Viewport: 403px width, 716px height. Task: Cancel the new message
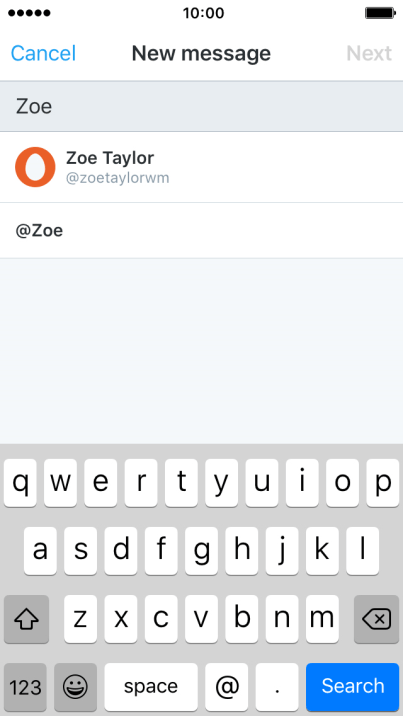43,53
